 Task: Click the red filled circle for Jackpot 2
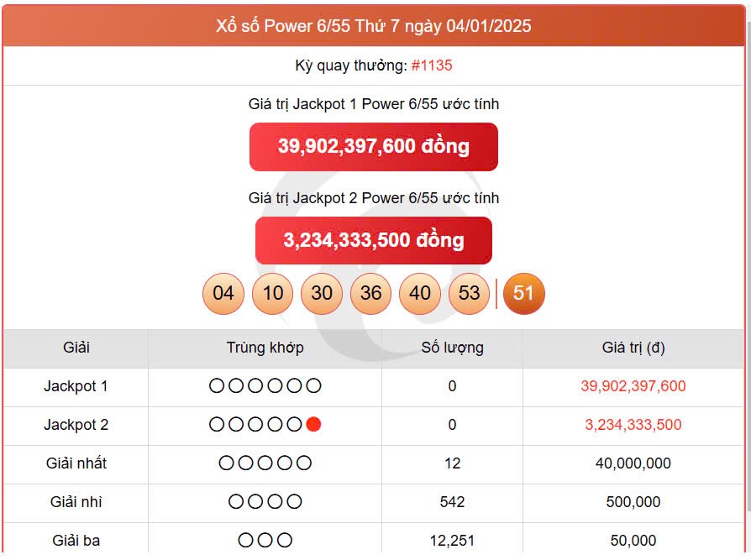click(x=313, y=425)
